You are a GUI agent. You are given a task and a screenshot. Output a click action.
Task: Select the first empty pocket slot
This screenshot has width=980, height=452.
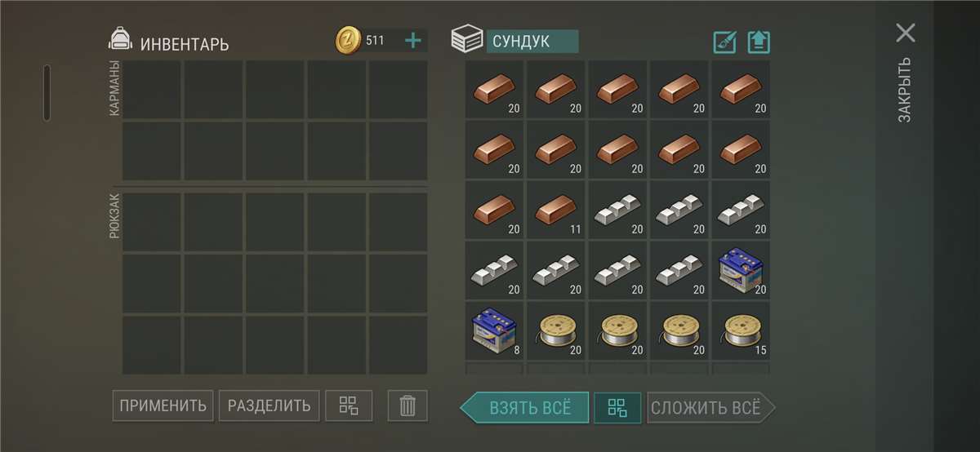tap(152, 89)
